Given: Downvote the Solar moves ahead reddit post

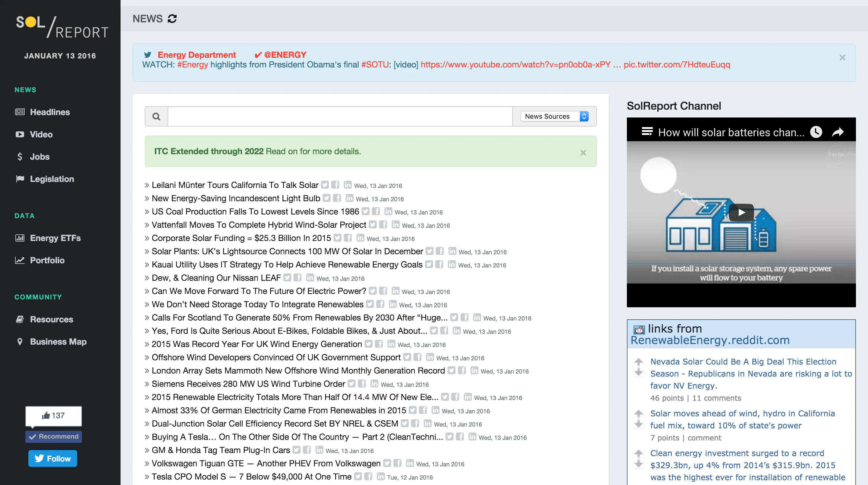Looking at the screenshot, I should [639, 424].
